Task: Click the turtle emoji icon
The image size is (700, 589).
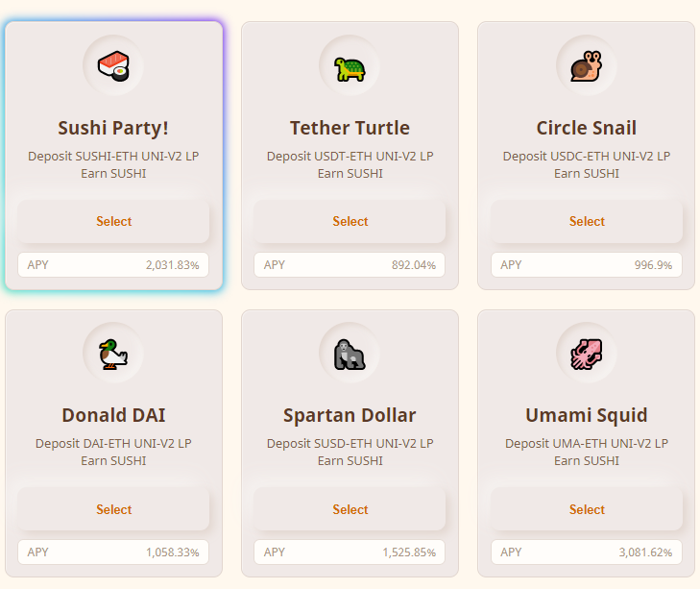Action: coord(350,69)
